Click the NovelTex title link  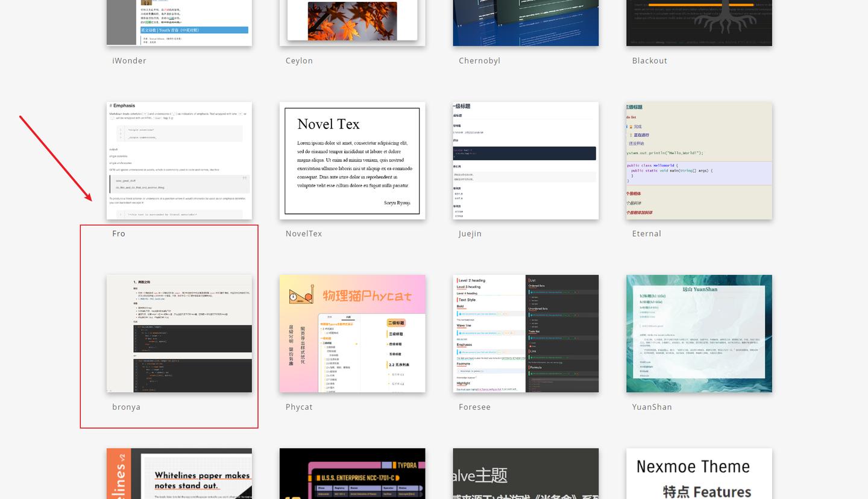click(304, 234)
